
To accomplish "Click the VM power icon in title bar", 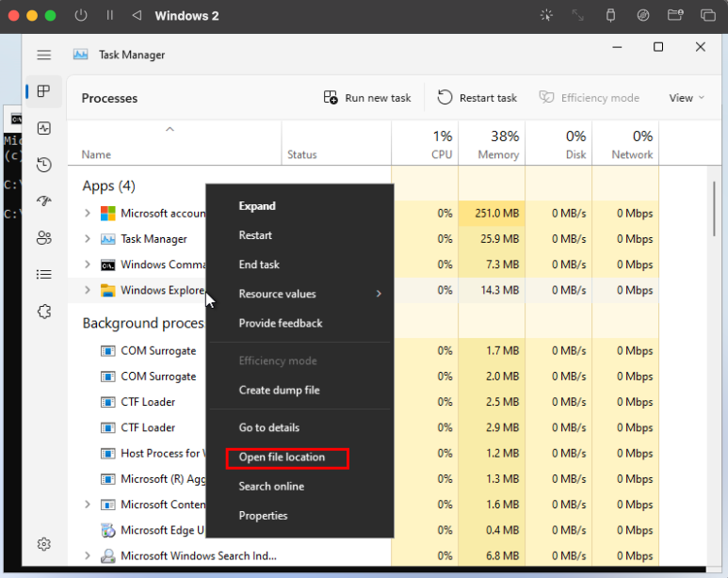I will coord(81,15).
